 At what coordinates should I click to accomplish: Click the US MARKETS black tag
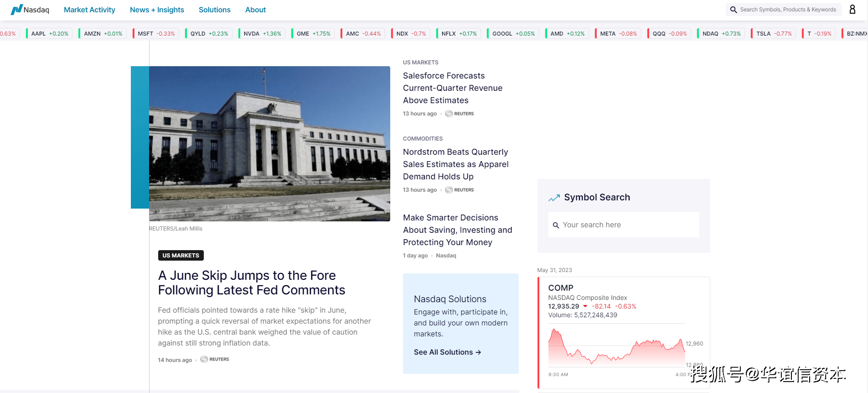(181, 256)
